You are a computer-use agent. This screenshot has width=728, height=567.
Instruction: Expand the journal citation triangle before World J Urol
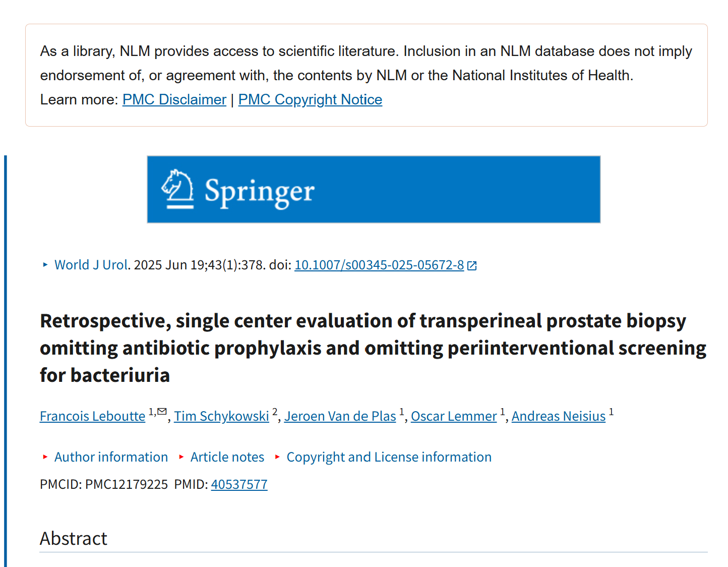coord(45,264)
